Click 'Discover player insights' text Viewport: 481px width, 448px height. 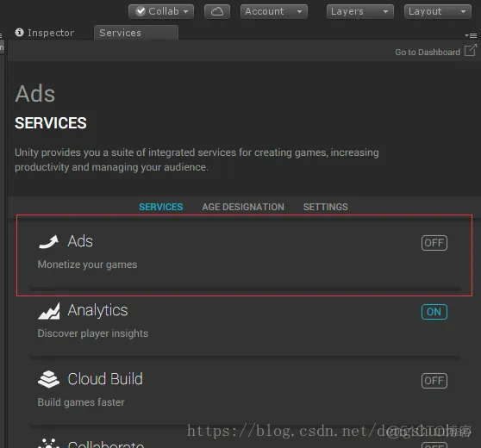coord(93,333)
